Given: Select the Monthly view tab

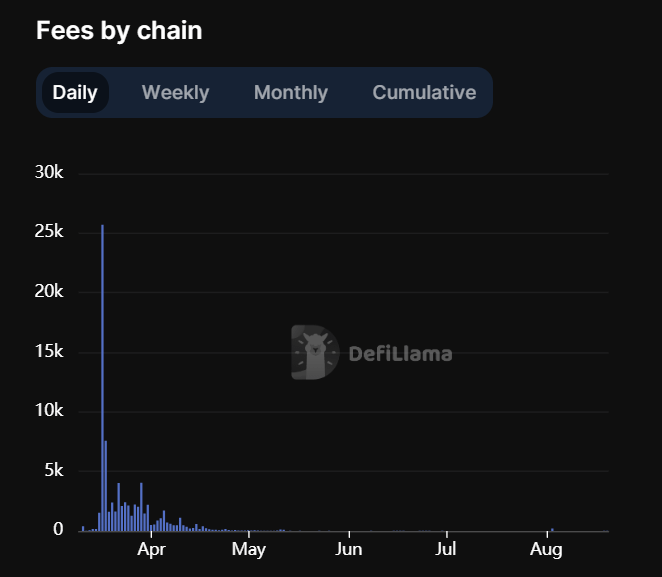Looking at the screenshot, I should click(x=291, y=93).
